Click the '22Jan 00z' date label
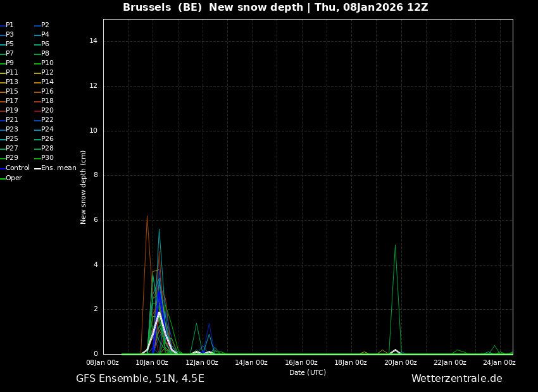The width and height of the screenshot is (538, 392). 450,362
